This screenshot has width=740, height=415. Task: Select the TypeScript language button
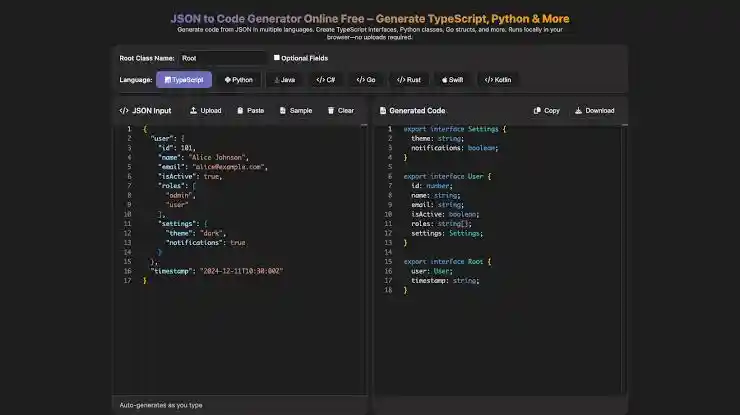point(184,80)
